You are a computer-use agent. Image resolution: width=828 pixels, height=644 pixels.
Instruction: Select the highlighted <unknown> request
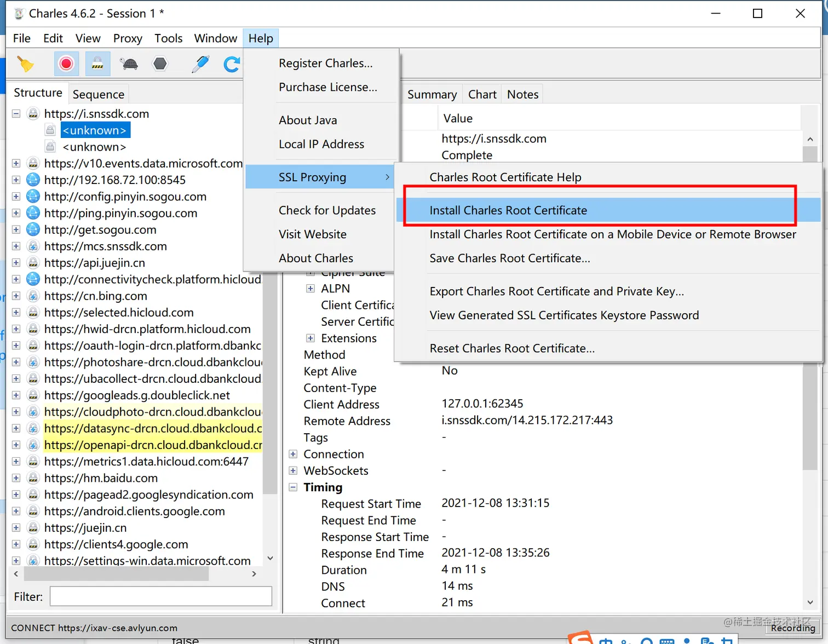tap(95, 130)
